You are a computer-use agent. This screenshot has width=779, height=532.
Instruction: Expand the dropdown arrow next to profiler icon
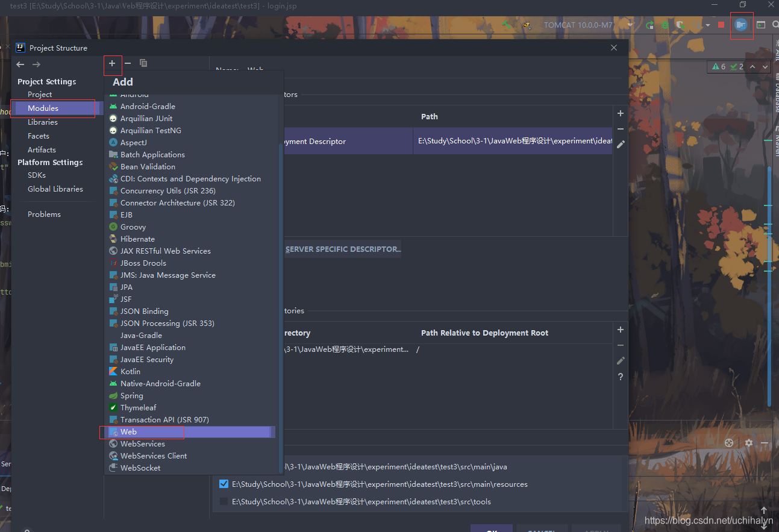pyautogui.click(x=707, y=25)
